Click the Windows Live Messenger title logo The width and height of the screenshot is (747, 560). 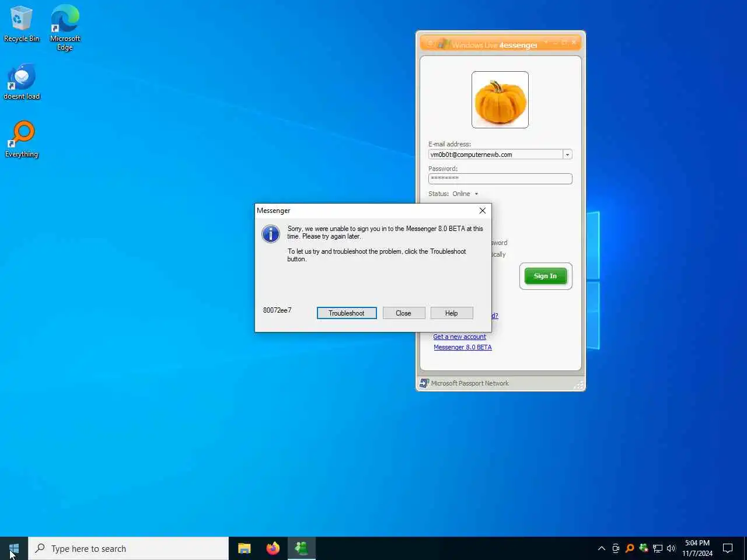443,44
